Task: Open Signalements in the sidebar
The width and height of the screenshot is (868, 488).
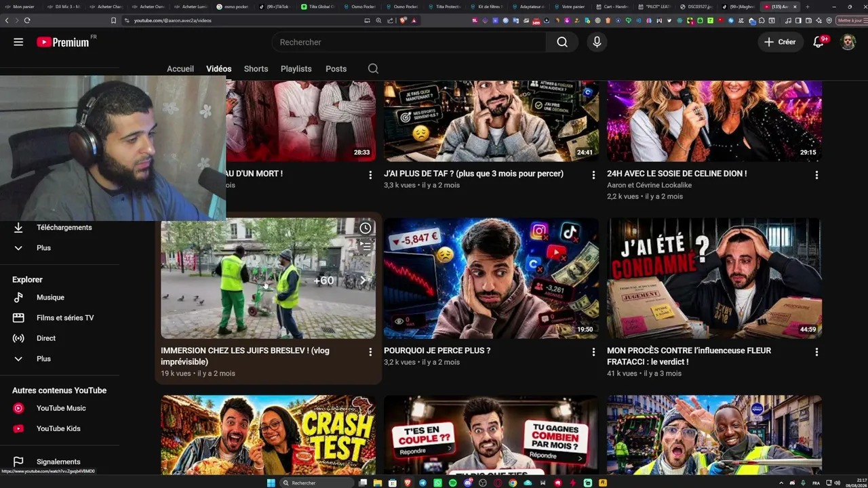Action: pos(60,462)
